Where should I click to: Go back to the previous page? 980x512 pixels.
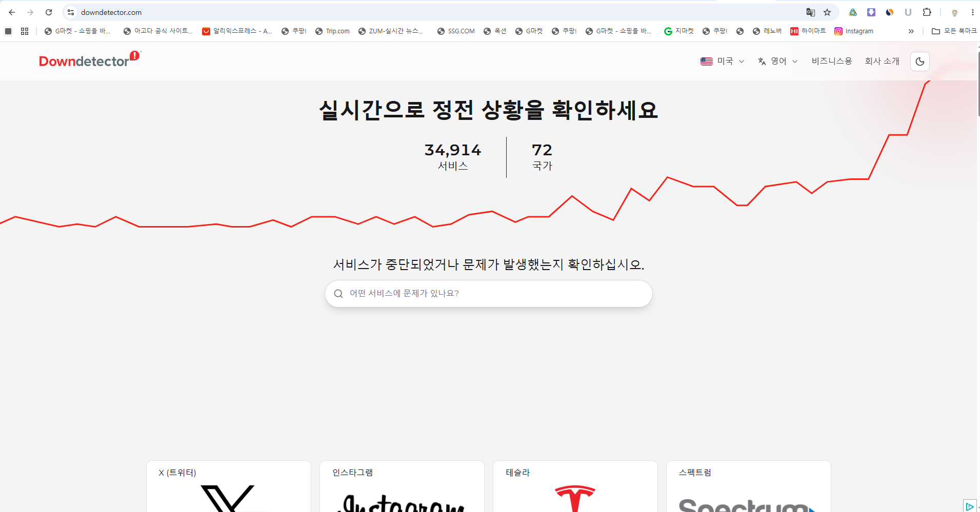click(12, 12)
